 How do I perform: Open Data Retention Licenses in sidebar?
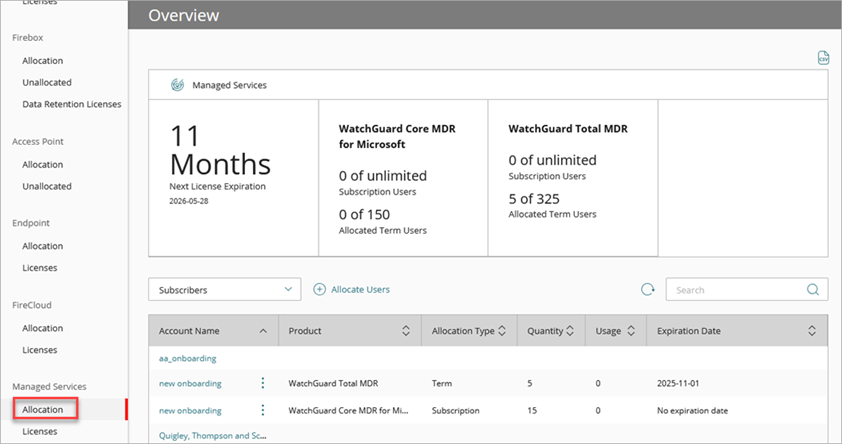(71, 104)
